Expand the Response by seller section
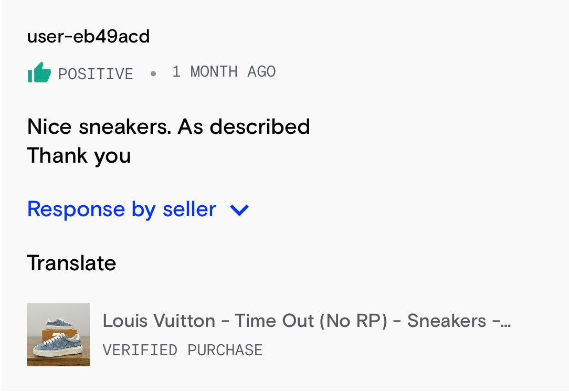 pyautogui.click(x=121, y=209)
